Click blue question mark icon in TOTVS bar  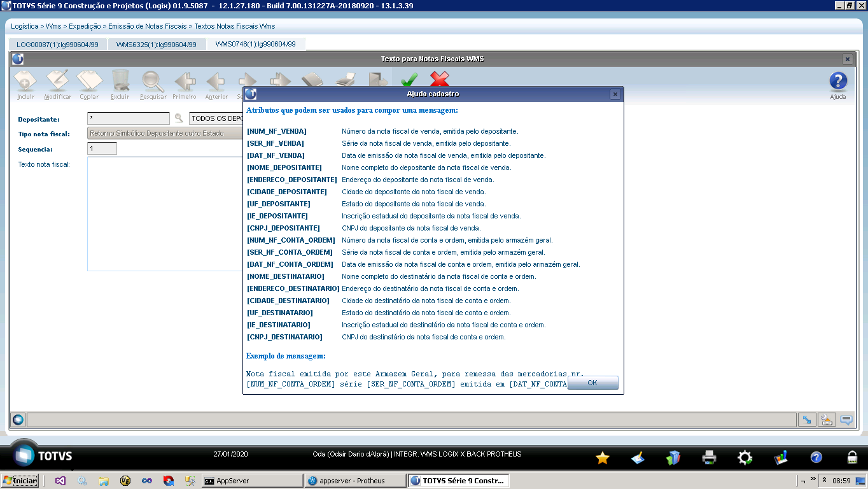pyautogui.click(x=816, y=457)
